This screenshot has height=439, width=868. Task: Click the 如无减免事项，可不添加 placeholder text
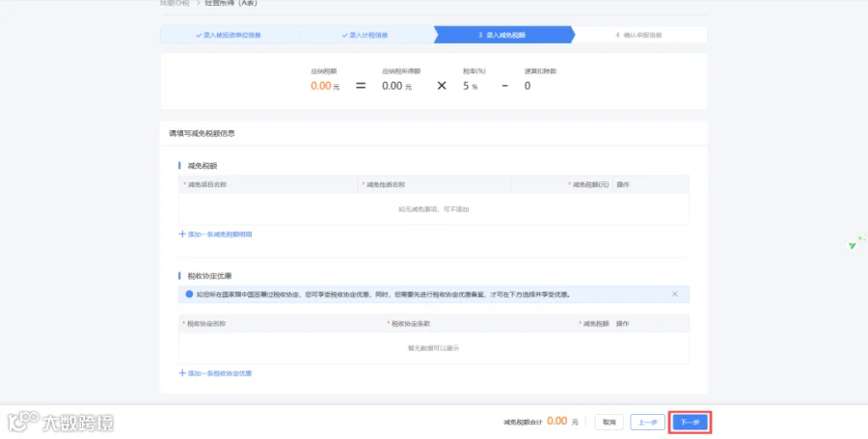(433, 209)
